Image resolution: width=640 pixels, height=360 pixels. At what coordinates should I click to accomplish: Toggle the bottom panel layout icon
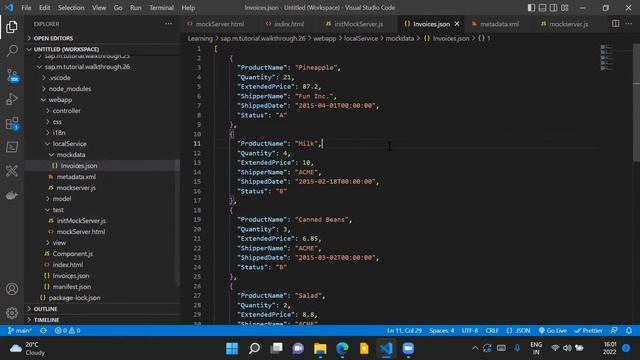tap(542, 8)
